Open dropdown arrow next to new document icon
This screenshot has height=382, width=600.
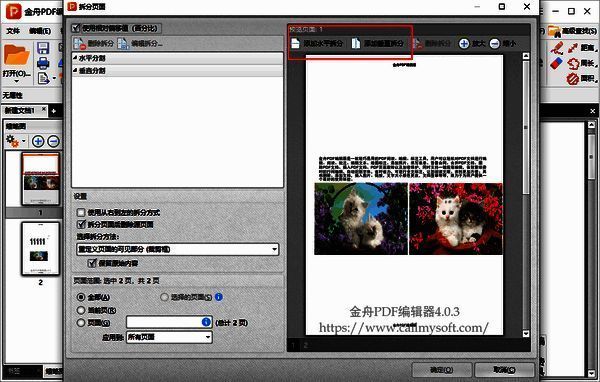click(x=54, y=78)
